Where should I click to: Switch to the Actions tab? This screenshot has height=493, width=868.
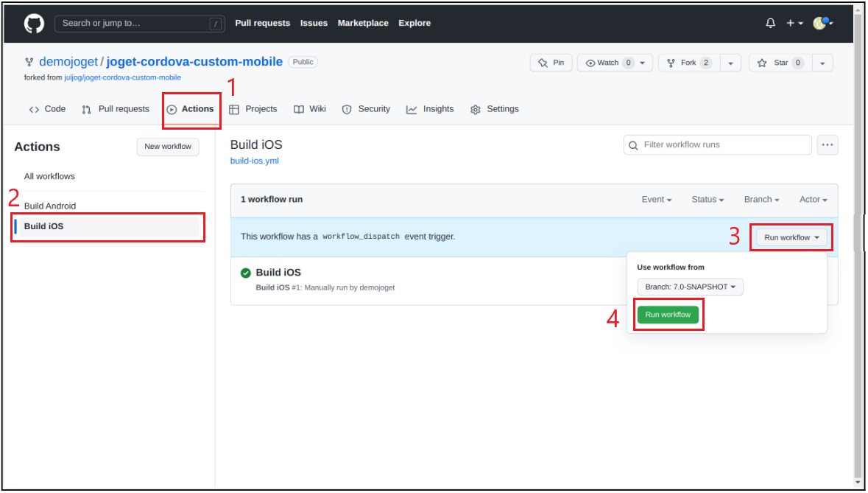point(191,109)
